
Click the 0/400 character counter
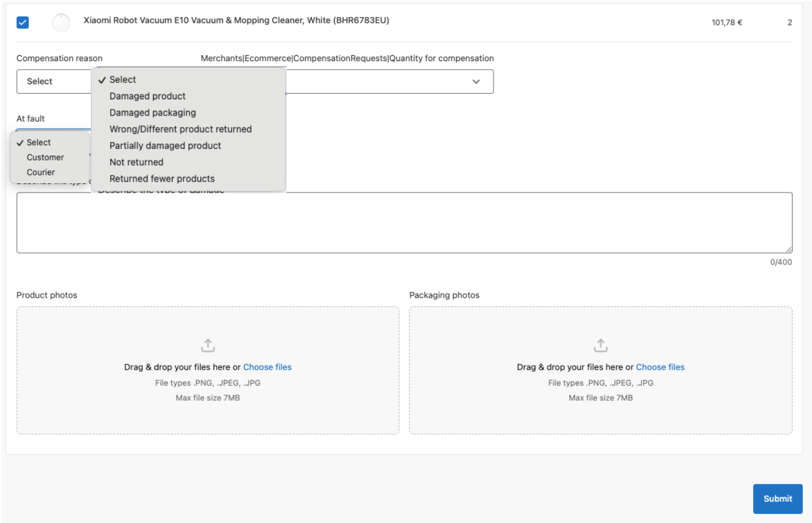pyautogui.click(x=781, y=262)
